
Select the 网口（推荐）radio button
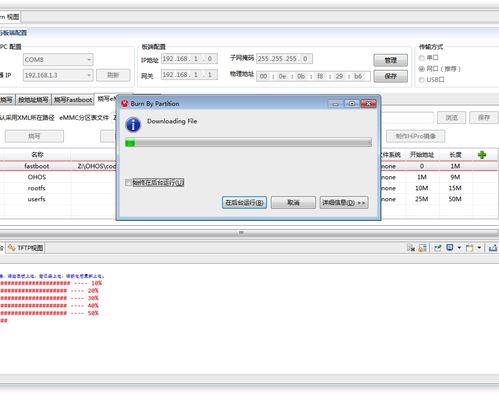pos(422,69)
